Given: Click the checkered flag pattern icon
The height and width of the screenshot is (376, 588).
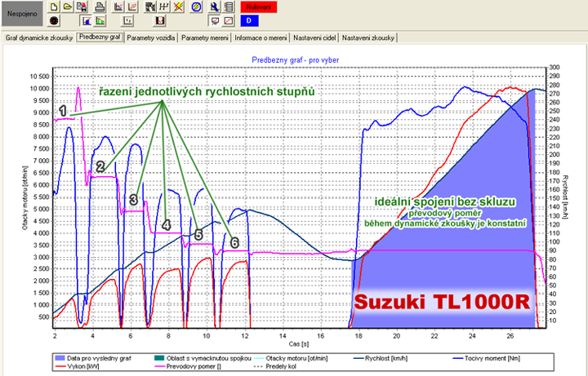Looking at the screenshot, I should [150, 7].
